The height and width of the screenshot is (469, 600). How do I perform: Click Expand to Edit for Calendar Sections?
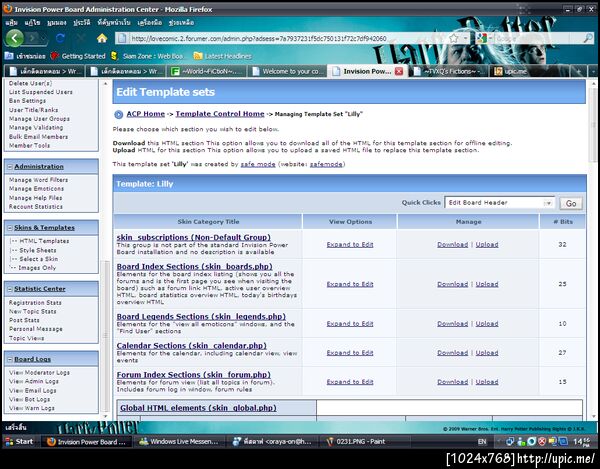350,353
